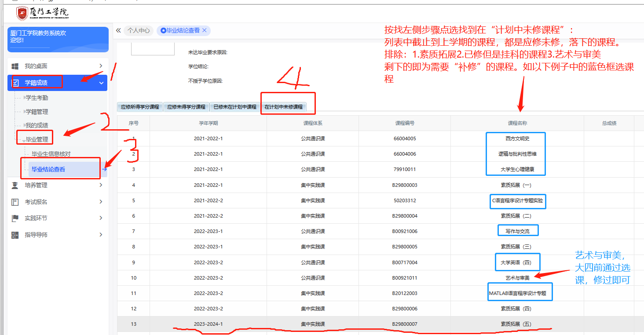Open 学生考勤 tree item
Image resolution: width=644 pixels, height=335 pixels.
37,98
